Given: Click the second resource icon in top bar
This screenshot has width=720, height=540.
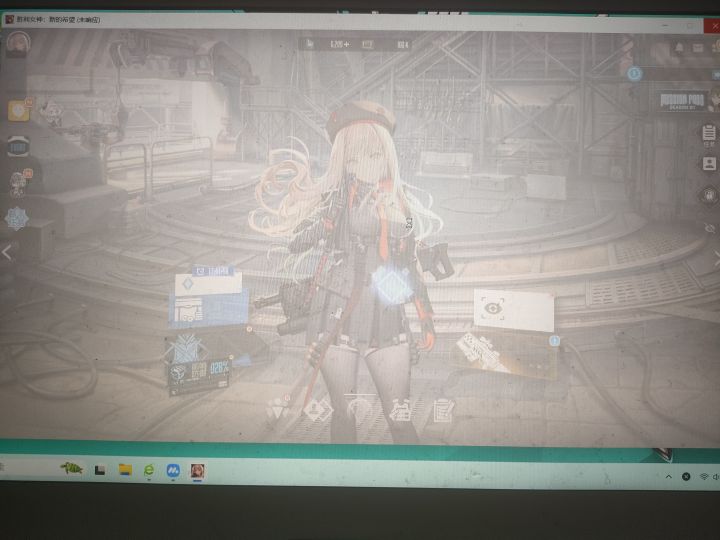Looking at the screenshot, I should [367, 45].
